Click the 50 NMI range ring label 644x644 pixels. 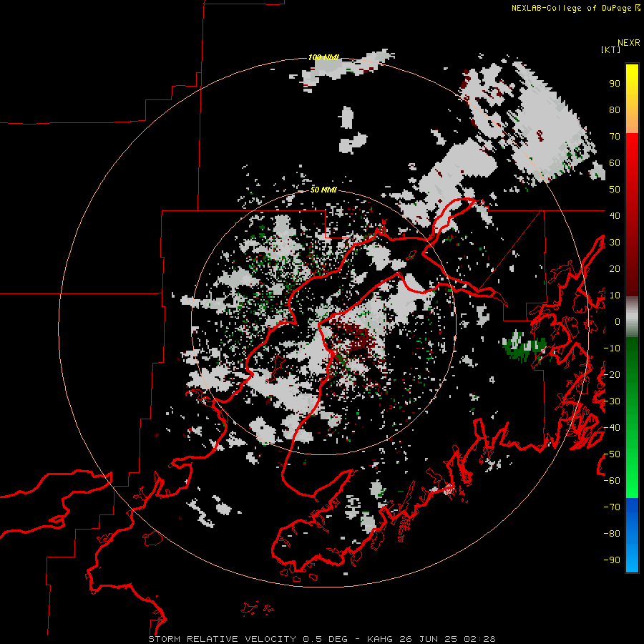pos(323,190)
